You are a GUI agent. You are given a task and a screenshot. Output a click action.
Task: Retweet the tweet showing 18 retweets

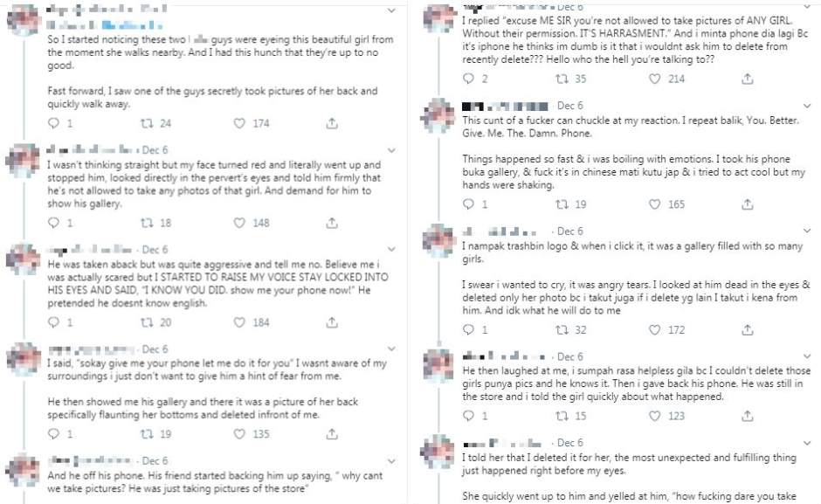point(147,224)
